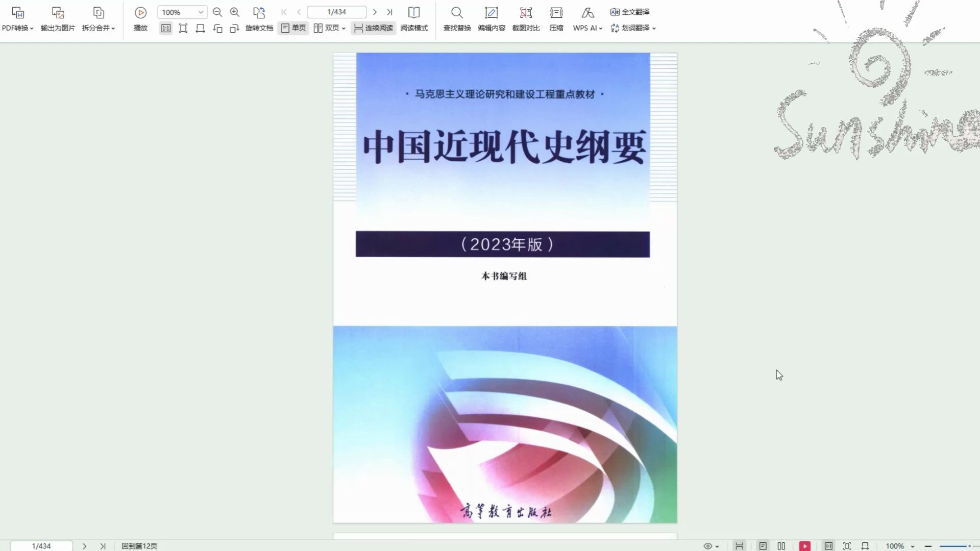Click the 1/434 page number field in toolbar
This screenshot has width=980, height=551.
(337, 12)
